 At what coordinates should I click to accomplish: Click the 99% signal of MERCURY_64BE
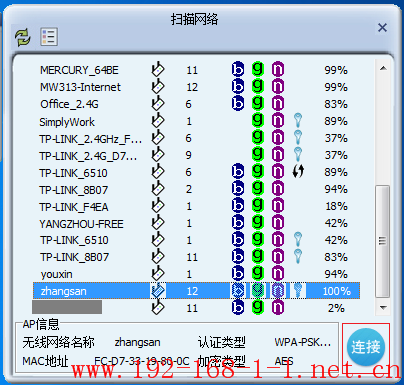click(x=336, y=70)
